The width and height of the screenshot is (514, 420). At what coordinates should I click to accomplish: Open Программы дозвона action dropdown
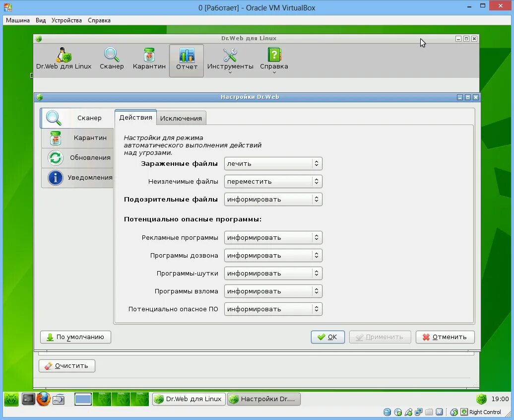pos(273,255)
